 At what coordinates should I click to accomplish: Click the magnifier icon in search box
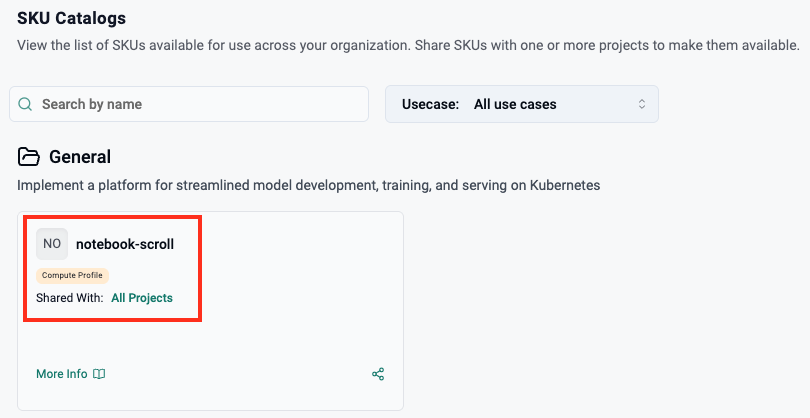click(x=26, y=104)
